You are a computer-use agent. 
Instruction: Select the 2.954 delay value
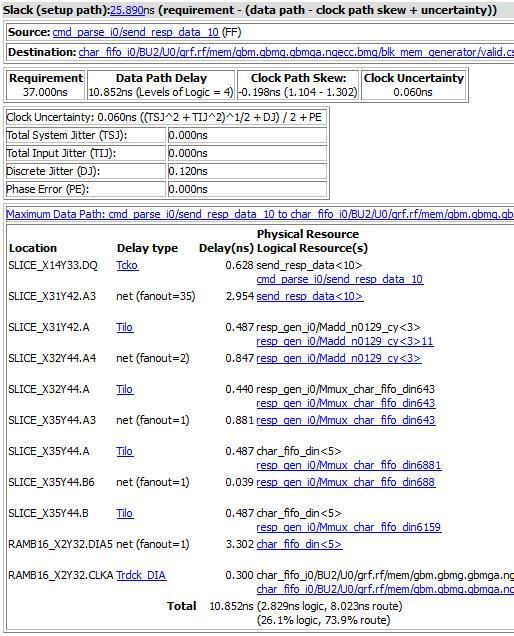[240, 297]
